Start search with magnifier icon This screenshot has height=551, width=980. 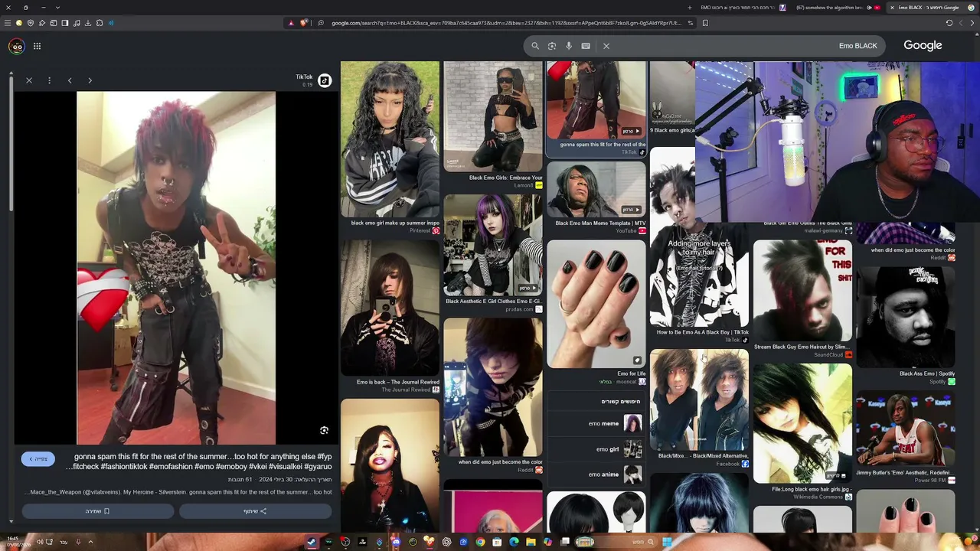click(x=535, y=46)
